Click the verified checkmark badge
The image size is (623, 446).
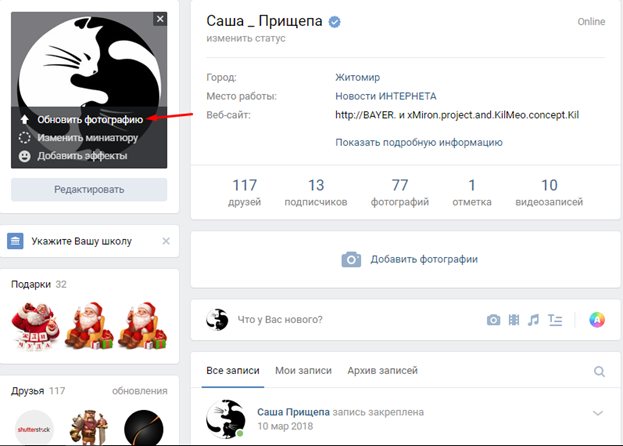tap(334, 22)
